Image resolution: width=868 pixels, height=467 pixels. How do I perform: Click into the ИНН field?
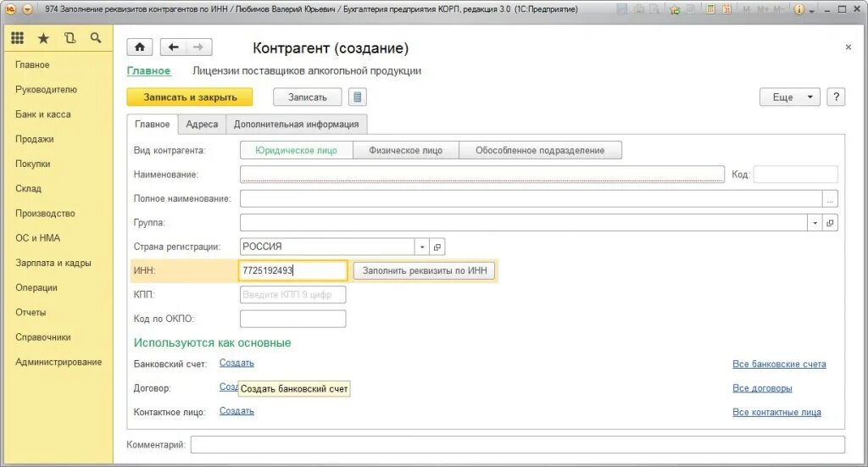click(293, 270)
